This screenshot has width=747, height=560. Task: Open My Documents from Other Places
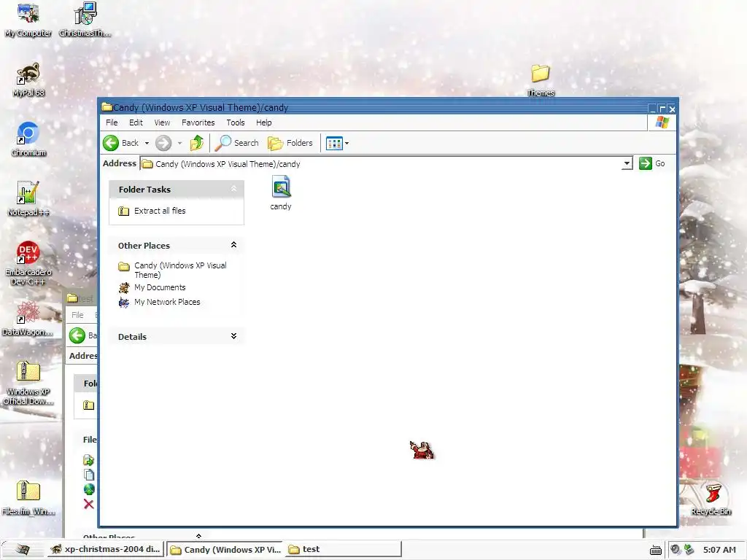[152, 287]
